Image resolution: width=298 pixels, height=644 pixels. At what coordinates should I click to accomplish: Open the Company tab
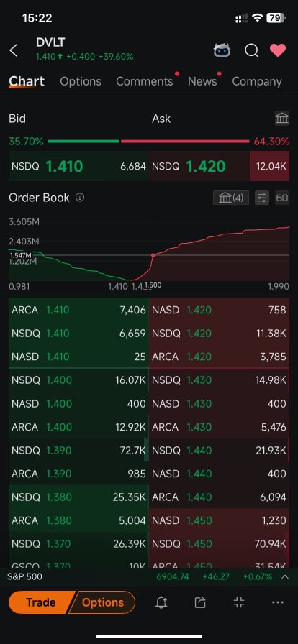pos(257,81)
